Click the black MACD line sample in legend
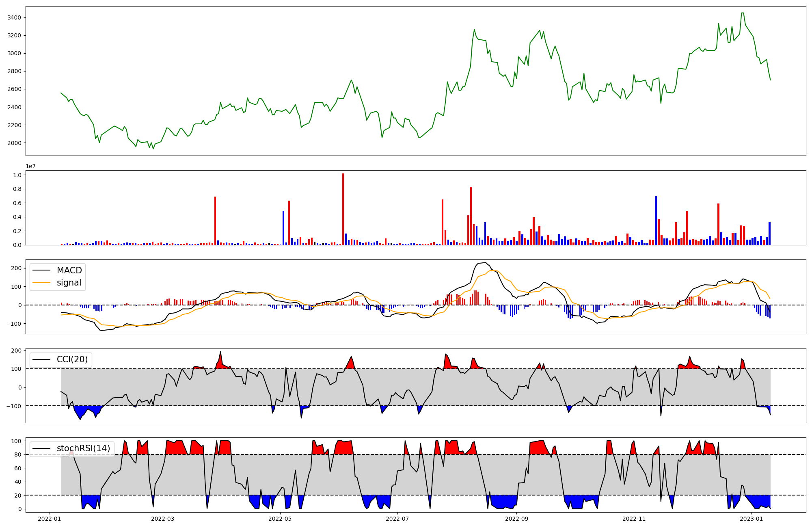The width and height of the screenshot is (812, 528). click(x=41, y=270)
